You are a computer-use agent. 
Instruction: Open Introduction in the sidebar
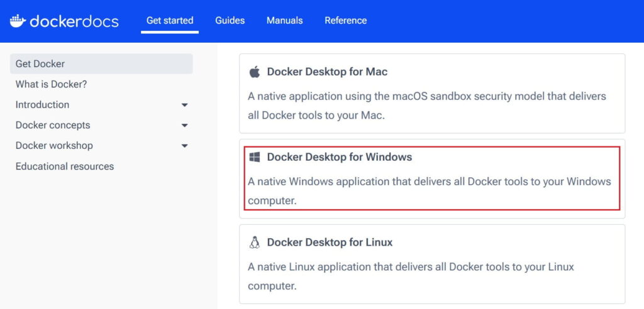(x=42, y=105)
